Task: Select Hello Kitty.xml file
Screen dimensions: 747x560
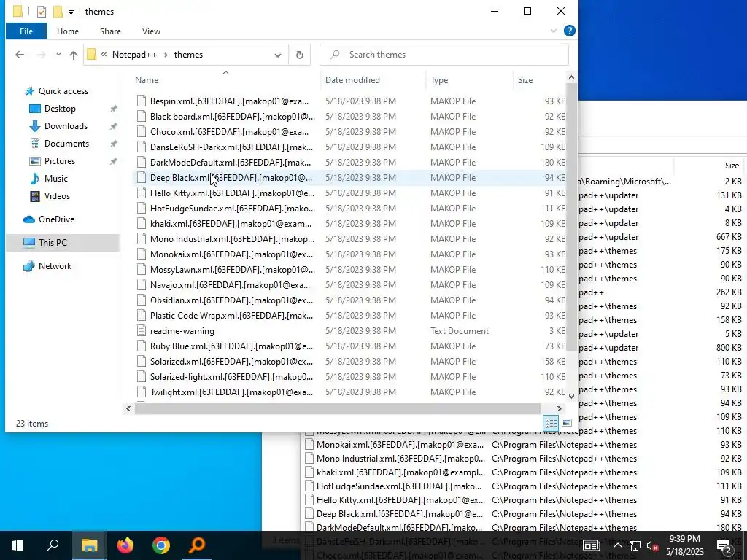Action: pyautogui.click(x=350, y=192)
